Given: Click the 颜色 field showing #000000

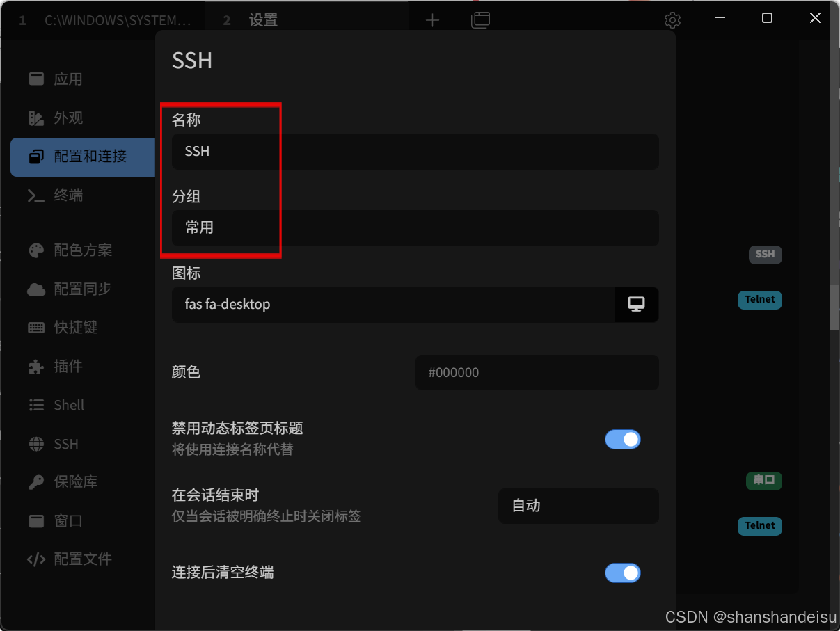Looking at the screenshot, I should point(537,372).
